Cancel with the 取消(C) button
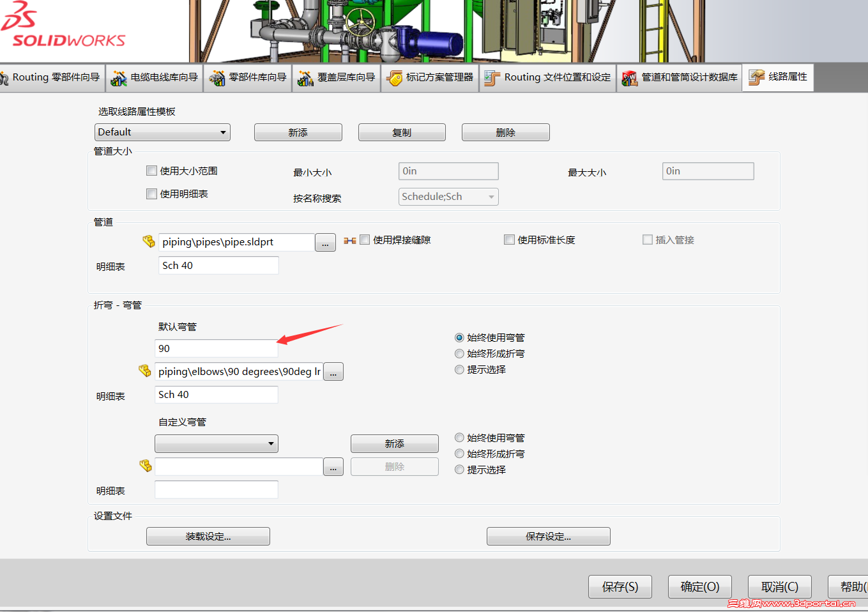 [x=780, y=586]
